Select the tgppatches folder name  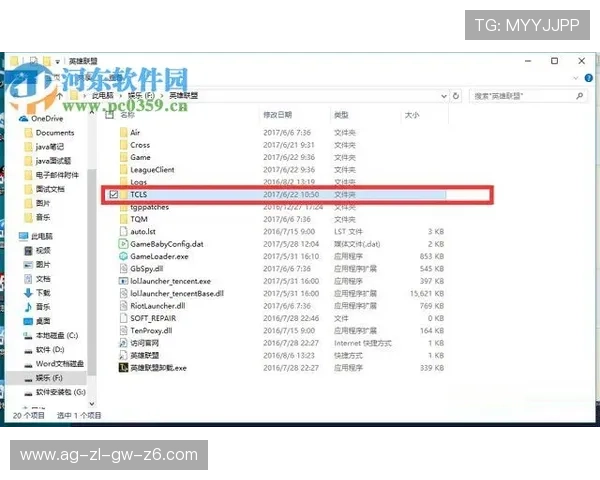point(150,207)
